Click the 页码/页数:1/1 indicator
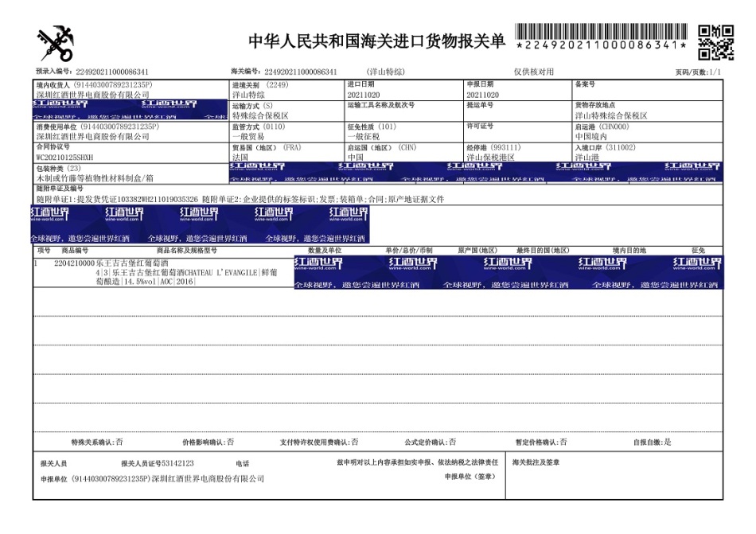 pos(698,72)
